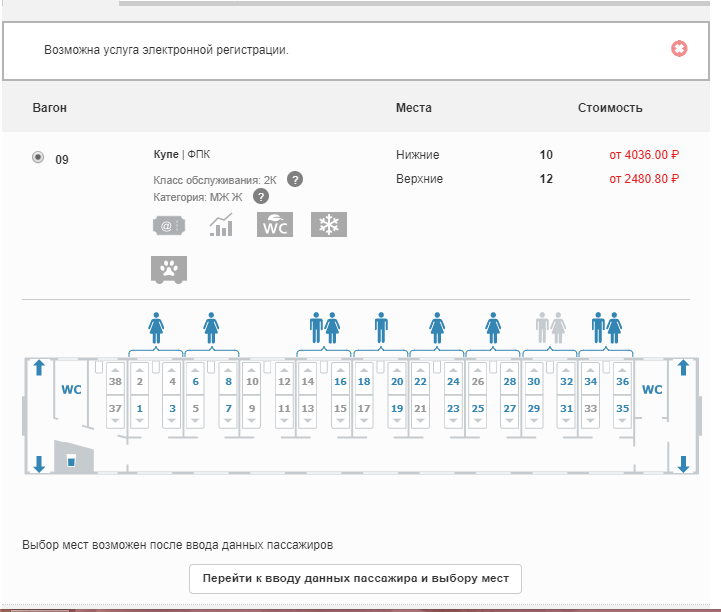Image resolution: width=721 pixels, height=612 pixels.
Task: Click up arrow at left carriage end
Action: [39, 368]
